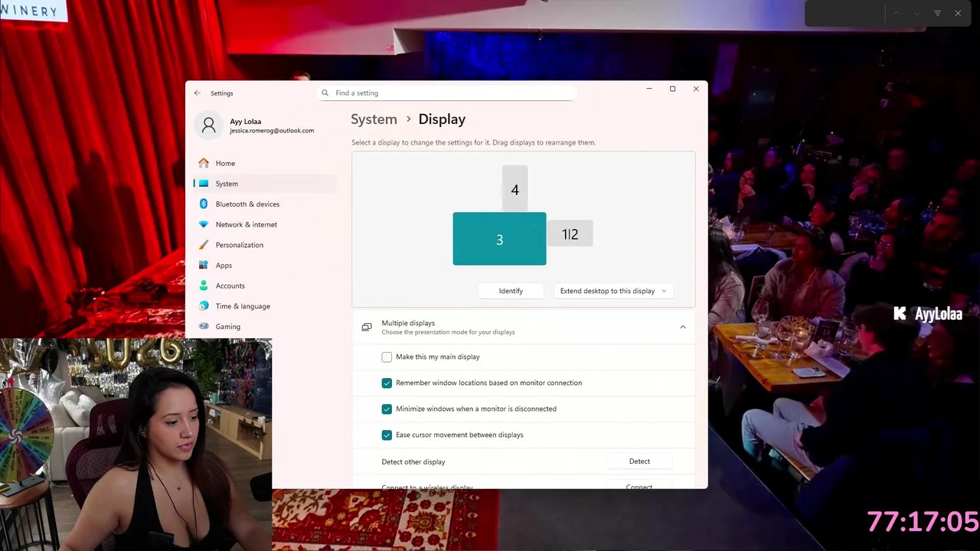Select display 3 in arrangement
The height and width of the screenshot is (551, 980).
499,239
